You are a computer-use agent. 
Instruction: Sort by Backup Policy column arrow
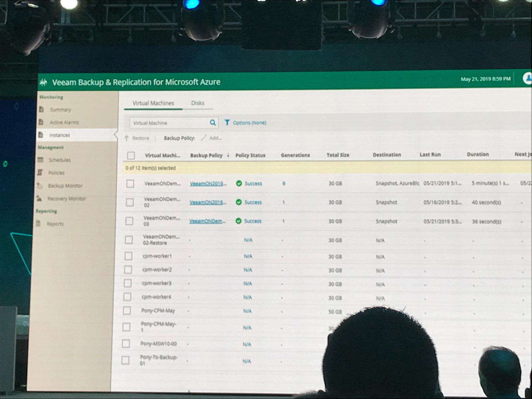228,155
